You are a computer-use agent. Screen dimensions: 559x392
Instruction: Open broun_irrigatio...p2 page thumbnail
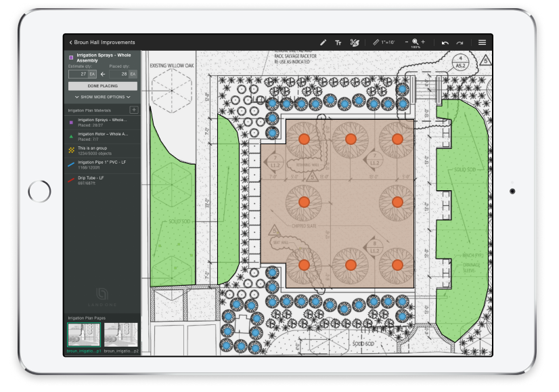(121, 334)
